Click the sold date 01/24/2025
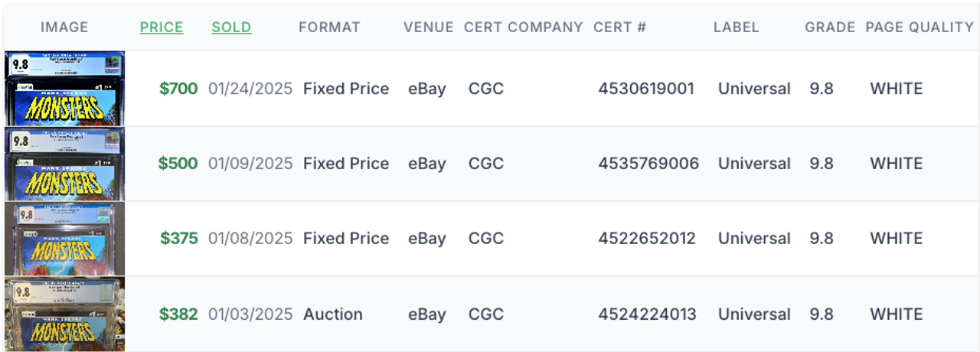Viewport: 980px width, 352px height. (250, 89)
